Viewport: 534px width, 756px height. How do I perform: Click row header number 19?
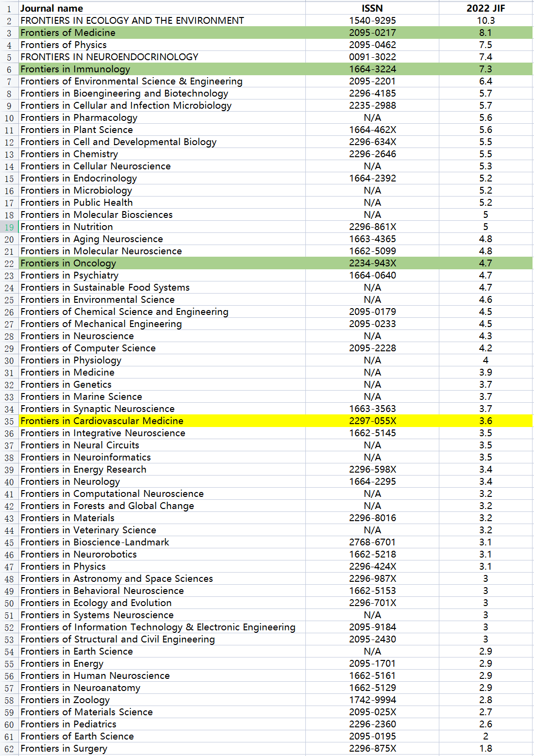pyautogui.click(x=9, y=227)
